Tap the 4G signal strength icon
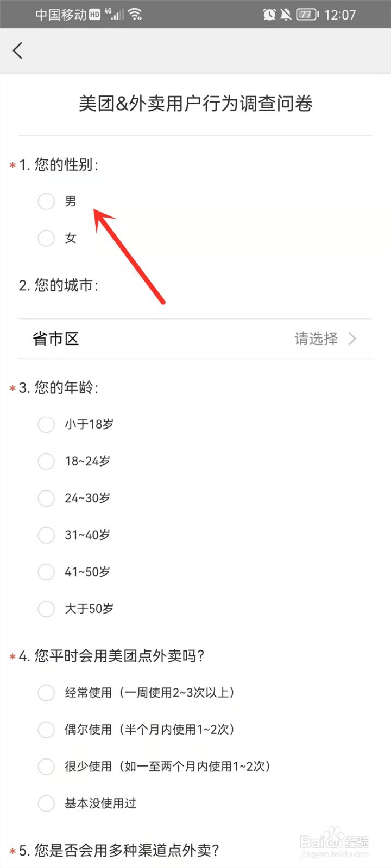Viewport: 391px width, 868px height. pyautogui.click(x=115, y=15)
